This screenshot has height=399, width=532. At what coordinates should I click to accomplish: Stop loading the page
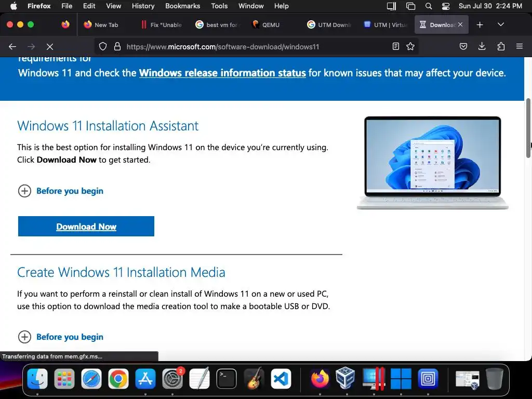(x=50, y=46)
